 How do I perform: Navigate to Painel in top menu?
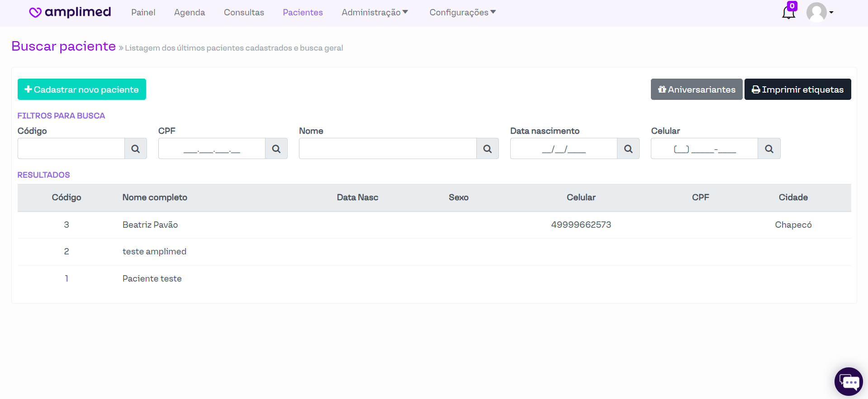pos(143,13)
